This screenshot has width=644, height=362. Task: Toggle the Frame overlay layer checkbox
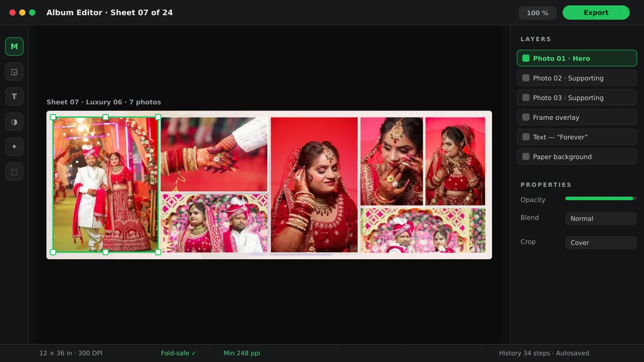click(x=526, y=117)
